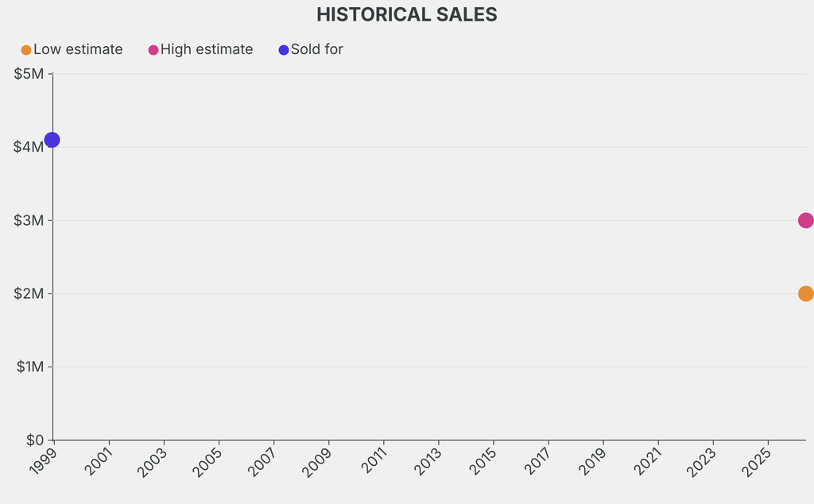Click the orange Low estimate data point
The width and height of the screenshot is (814, 504).
click(x=805, y=293)
